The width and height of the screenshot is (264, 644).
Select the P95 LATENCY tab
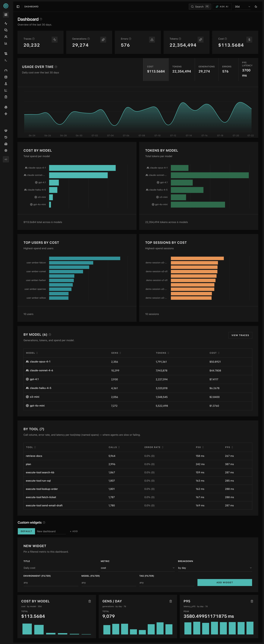tap(248, 69)
